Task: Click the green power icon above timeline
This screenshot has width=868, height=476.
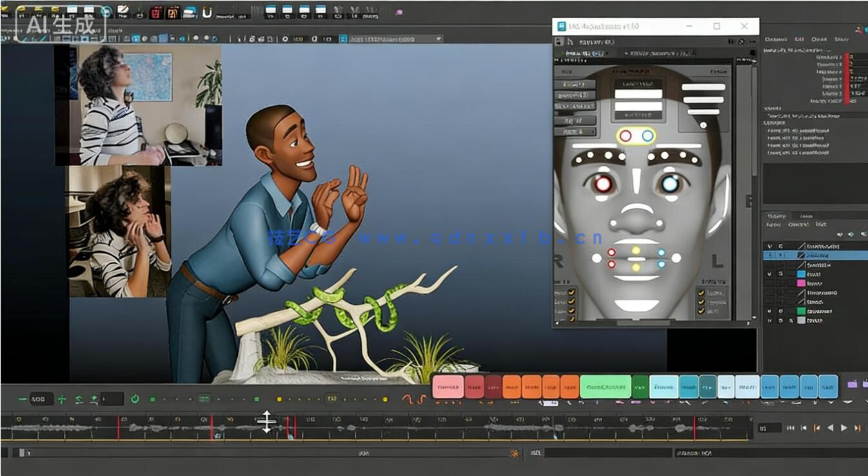Action: click(135, 399)
